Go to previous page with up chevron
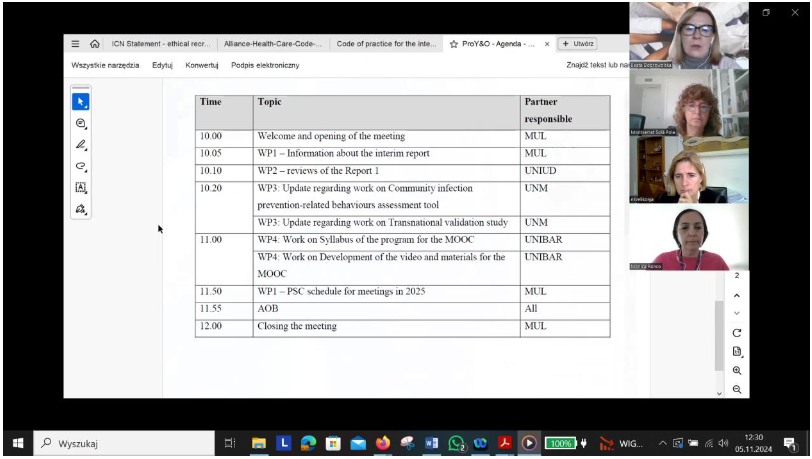The image size is (812, 459). click(x=737, y=296)
